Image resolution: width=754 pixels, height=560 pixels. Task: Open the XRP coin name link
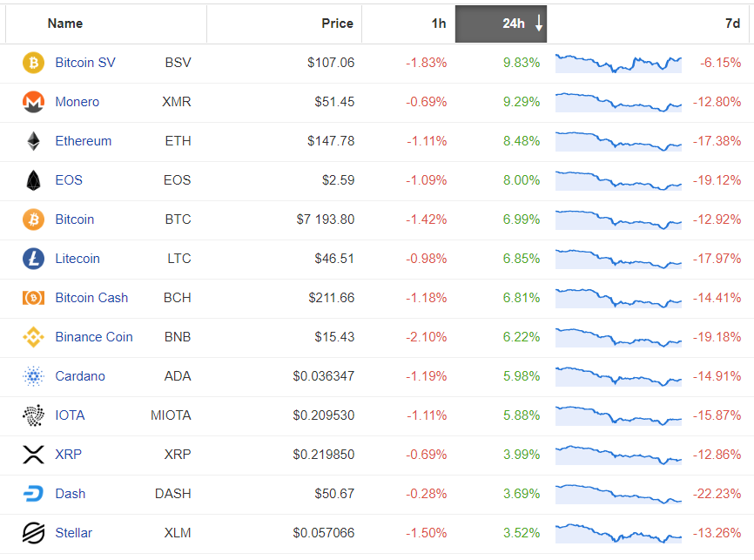[x=68, y=455]
